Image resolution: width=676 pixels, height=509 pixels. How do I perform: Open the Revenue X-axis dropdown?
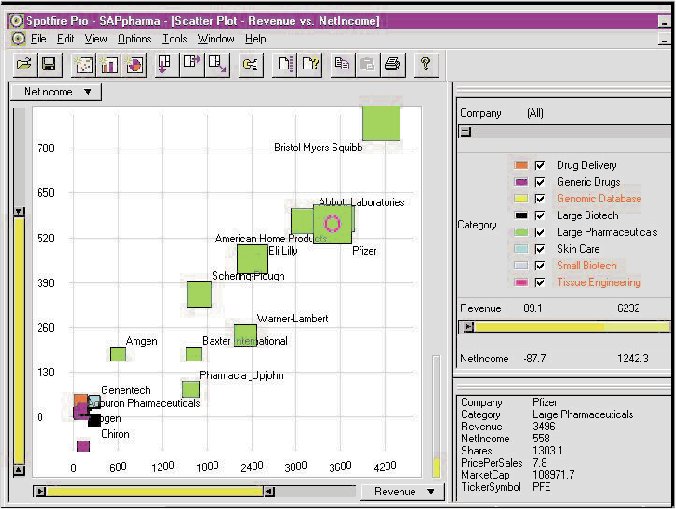coord(401,491)
